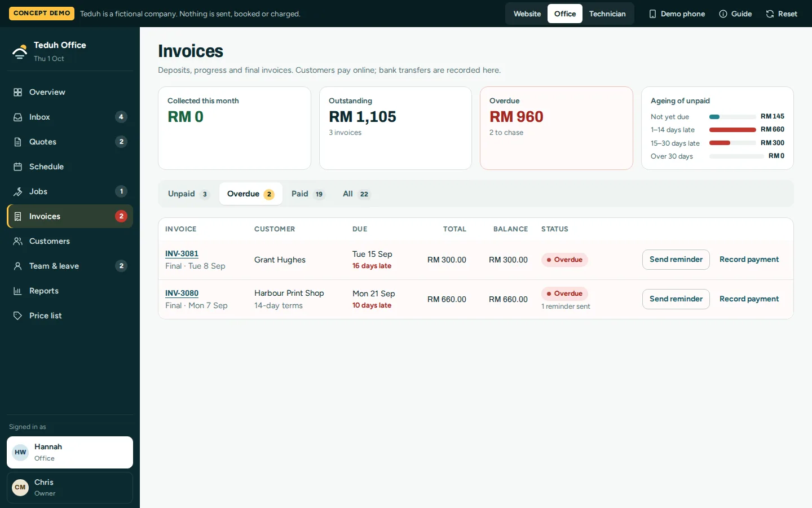Image resolution: width=812 pixels, height=508 pixels.
Task: Click the Guide info circle icon
Action: coord(723,14)
